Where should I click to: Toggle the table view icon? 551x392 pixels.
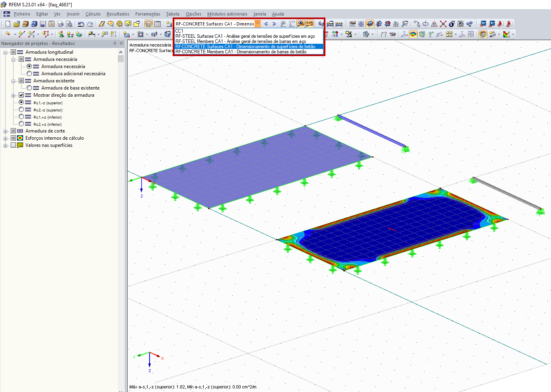[x=158, y=24]
